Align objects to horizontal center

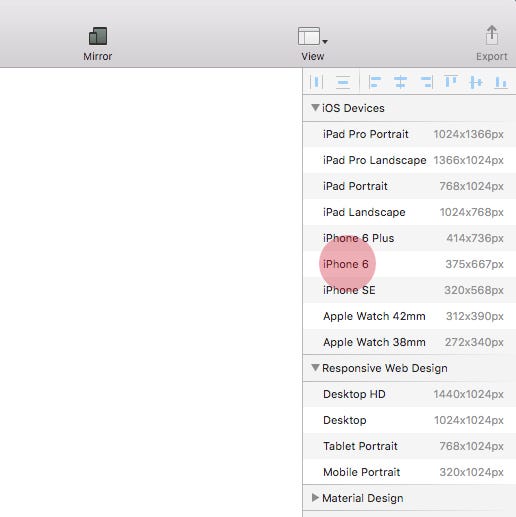(x=400, y=82)
